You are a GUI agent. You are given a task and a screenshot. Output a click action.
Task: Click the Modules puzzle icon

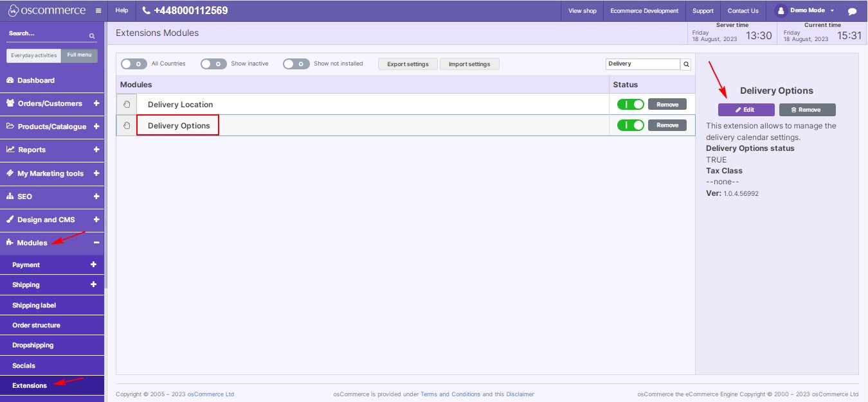point(10,243)
